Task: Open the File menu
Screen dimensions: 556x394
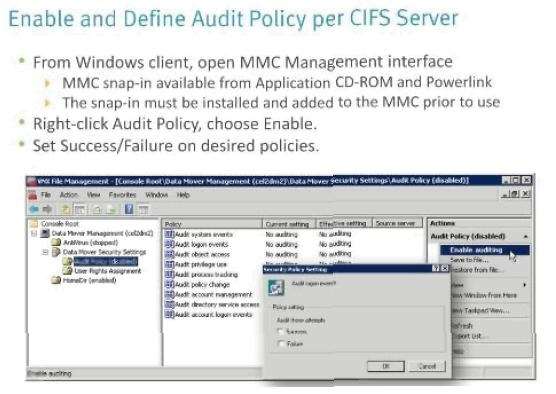Action: click(x=46, y=195)
